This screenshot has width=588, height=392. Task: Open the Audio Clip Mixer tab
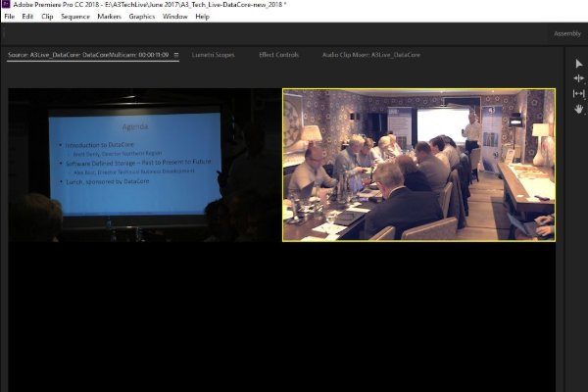[x=370, y=55]
